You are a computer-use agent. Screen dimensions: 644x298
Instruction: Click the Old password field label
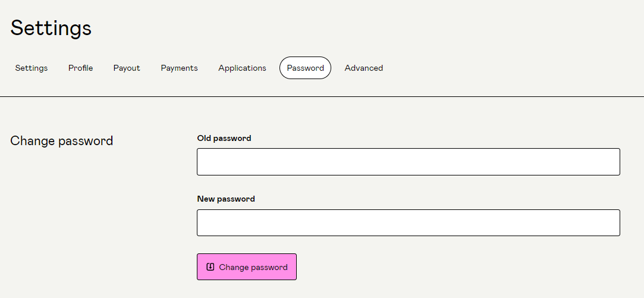click(224, 138)
